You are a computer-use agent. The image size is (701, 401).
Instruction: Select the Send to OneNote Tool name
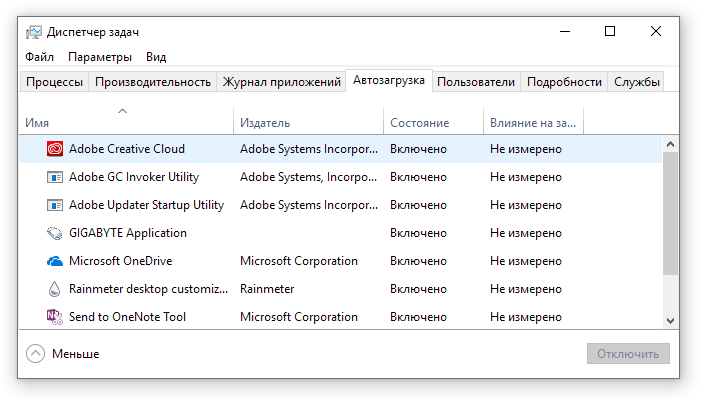pos(127,317)
